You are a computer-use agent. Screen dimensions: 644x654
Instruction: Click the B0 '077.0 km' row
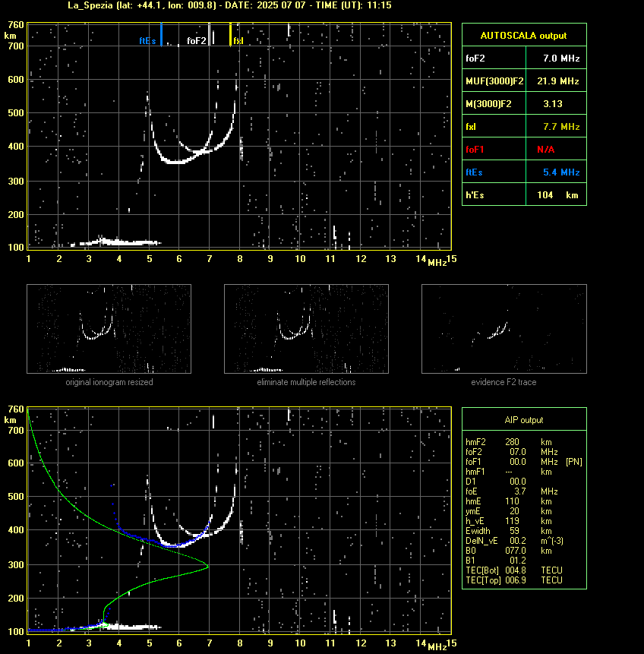[509, 551]
